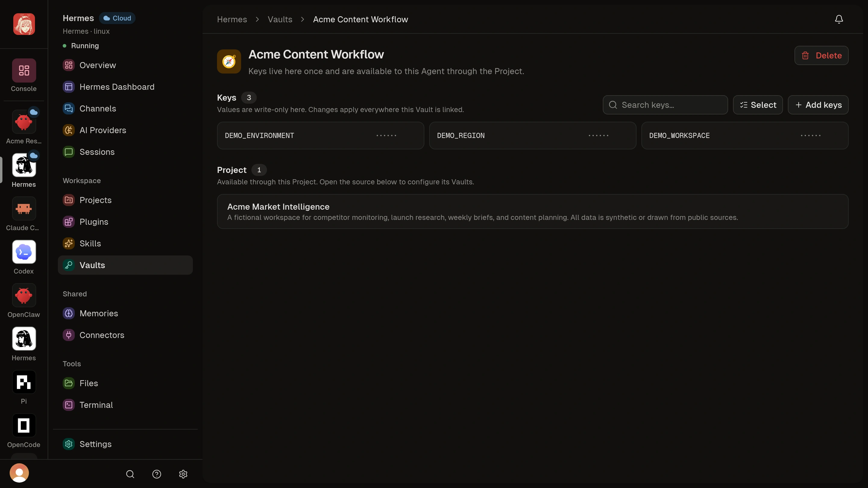Open Connectors
Screen dimensions: 868x488
(x=125, y=335)
